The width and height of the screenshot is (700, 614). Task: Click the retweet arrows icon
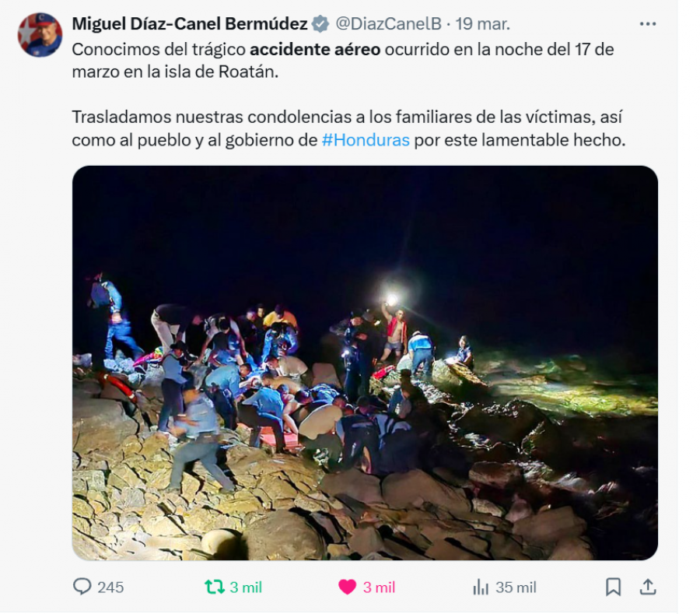tap(215, 587)
